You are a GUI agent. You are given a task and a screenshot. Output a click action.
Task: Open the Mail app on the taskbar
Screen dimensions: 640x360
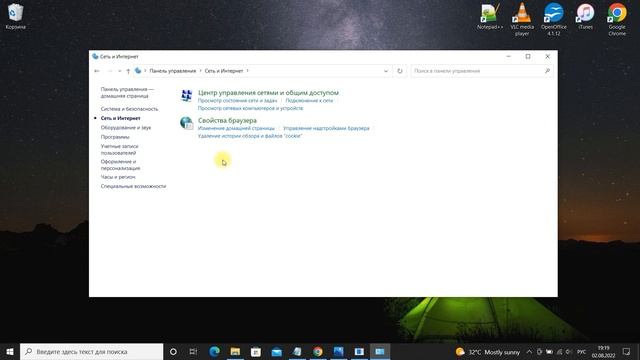[x=276, y=351]
